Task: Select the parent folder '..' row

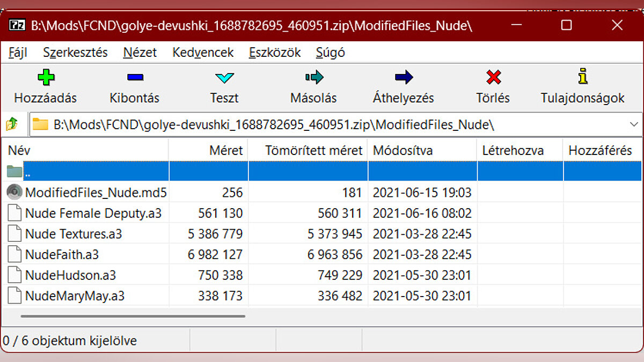Action: click(x=27, y=172)
